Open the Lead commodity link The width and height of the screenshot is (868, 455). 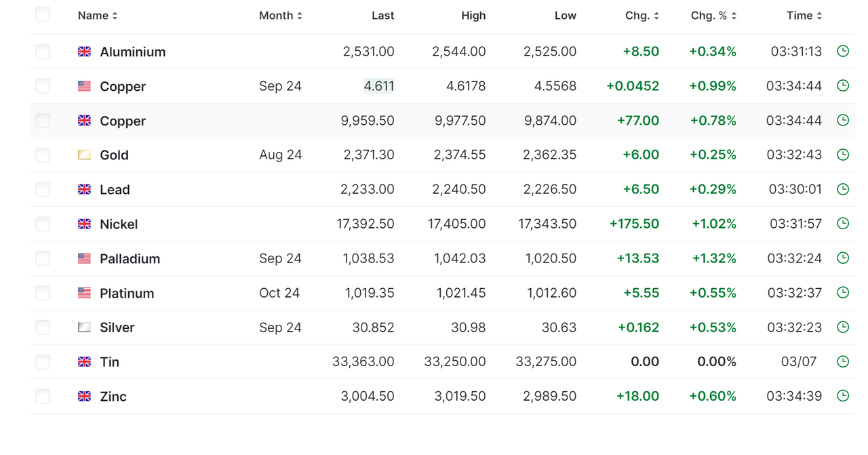pos(115,190)
